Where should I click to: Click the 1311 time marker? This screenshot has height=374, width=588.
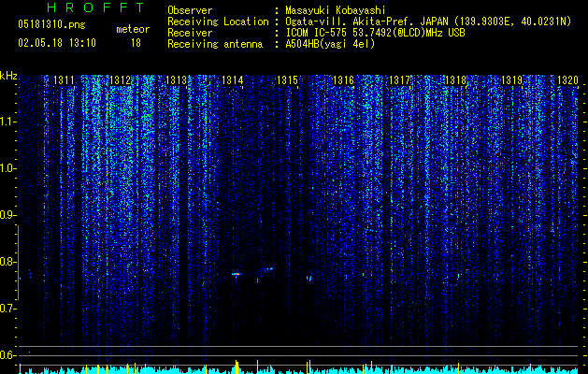[65, 80]
